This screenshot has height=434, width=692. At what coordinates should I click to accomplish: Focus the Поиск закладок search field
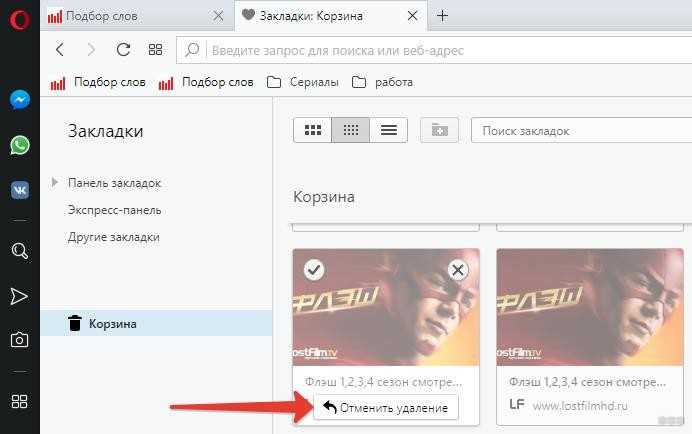coord(581,131)
